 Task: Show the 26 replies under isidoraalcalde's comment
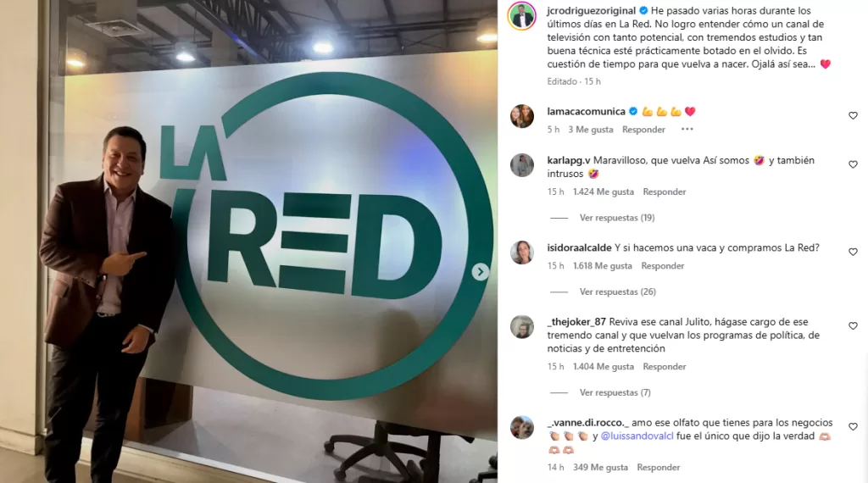click(617, 291)
